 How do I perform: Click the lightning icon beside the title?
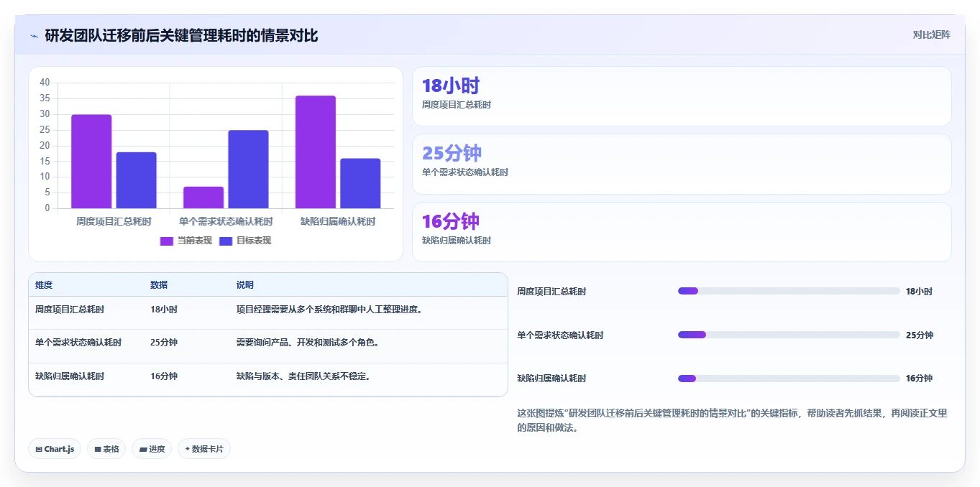[34, 36]
